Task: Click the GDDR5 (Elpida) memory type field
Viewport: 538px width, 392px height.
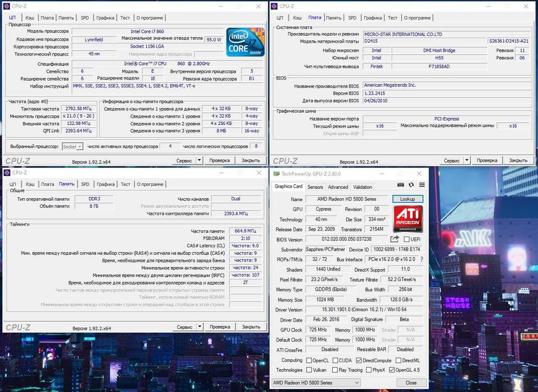Action: pyautogui.click(x=331, y=289)
